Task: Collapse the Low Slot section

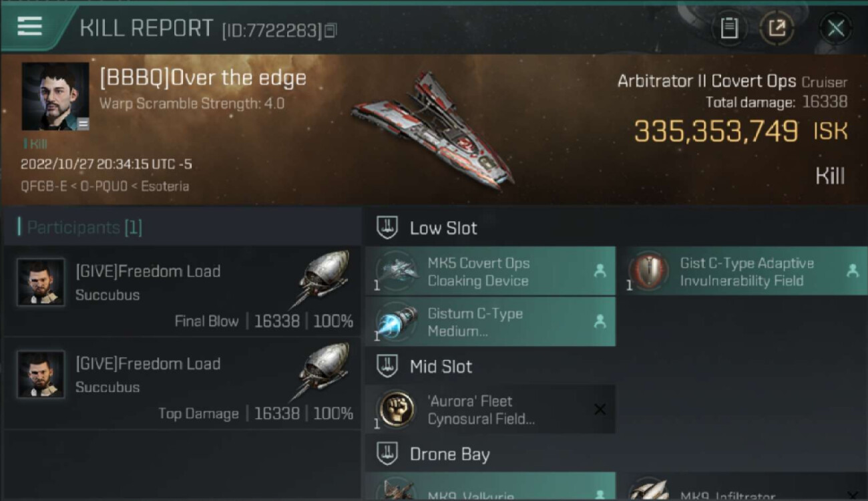Action: [387, 228]
